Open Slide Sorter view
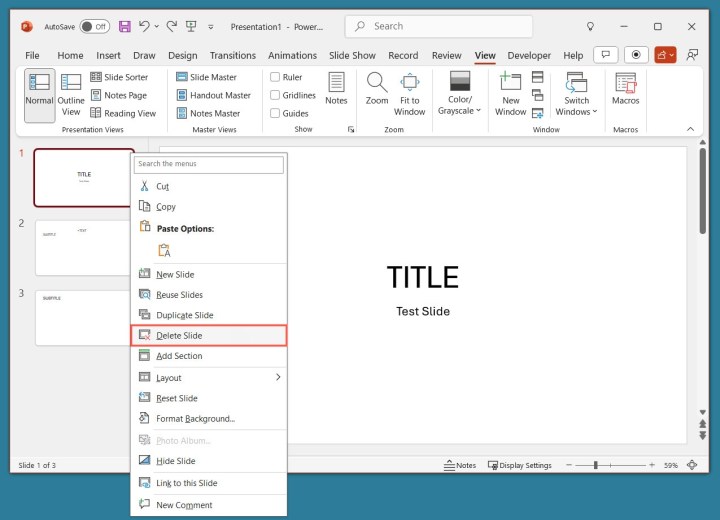 [x=119, y=77]
